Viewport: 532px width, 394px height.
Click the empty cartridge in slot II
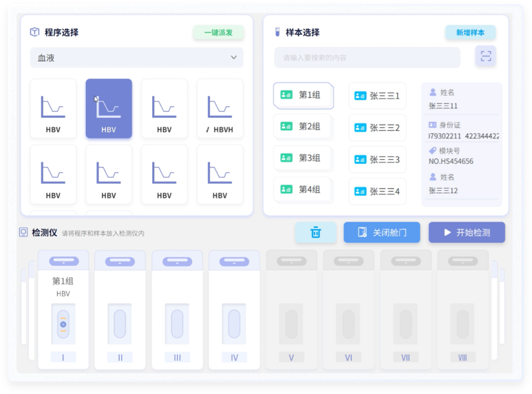tap(120, 324)
